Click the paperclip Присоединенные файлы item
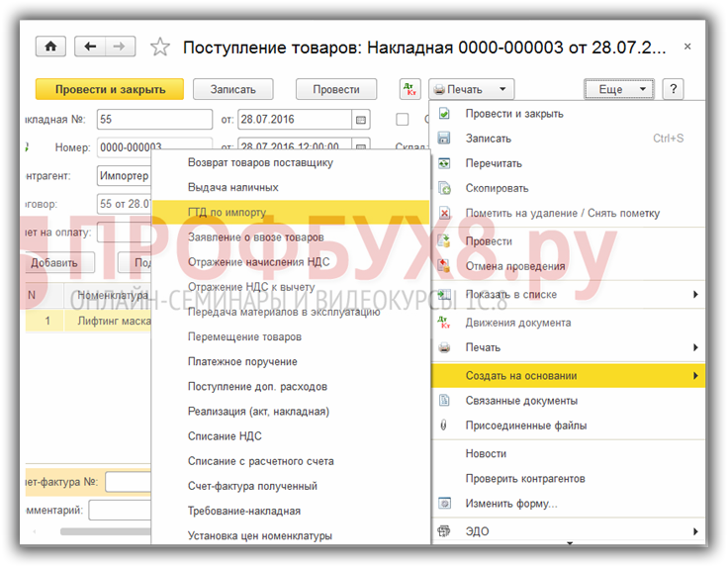The image size is (728, 567). click(x=526, y=425)
